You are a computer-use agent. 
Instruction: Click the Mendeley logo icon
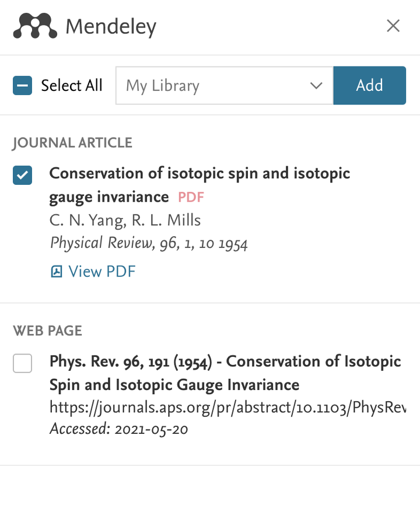point(35,26)
